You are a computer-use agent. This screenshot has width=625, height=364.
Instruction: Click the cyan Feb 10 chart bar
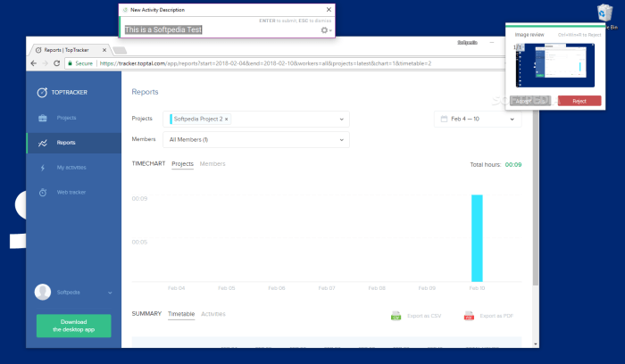pyautogui.click(x=477, y=237)
